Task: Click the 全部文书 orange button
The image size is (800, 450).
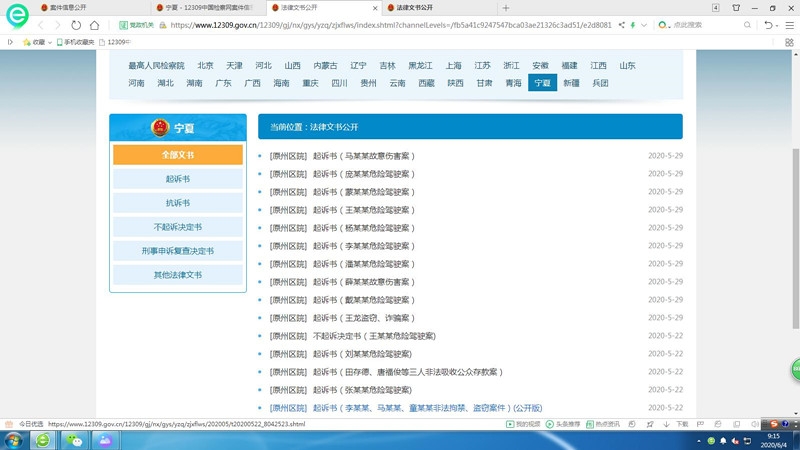Action: coord(178,155)
